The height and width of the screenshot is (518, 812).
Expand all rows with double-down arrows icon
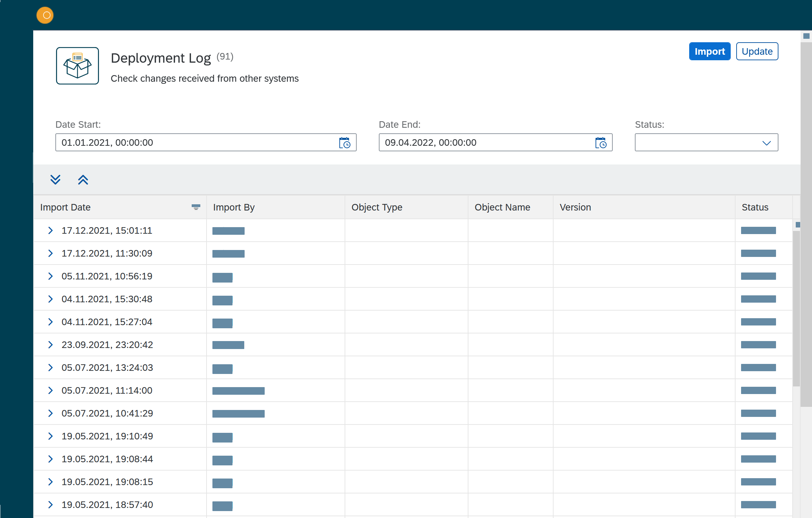55,180
